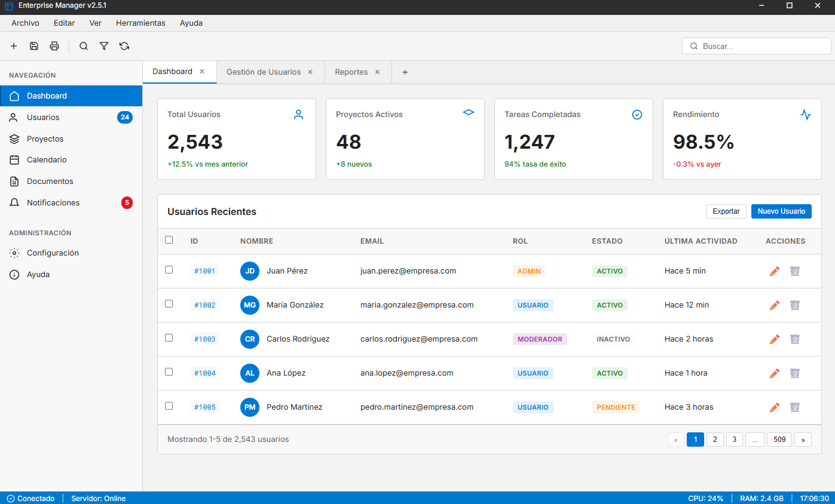This screenshot has height=504, width=835.
Task: Delete Carlos Rodríguez with the trash icon
Action: pos(795,339)
